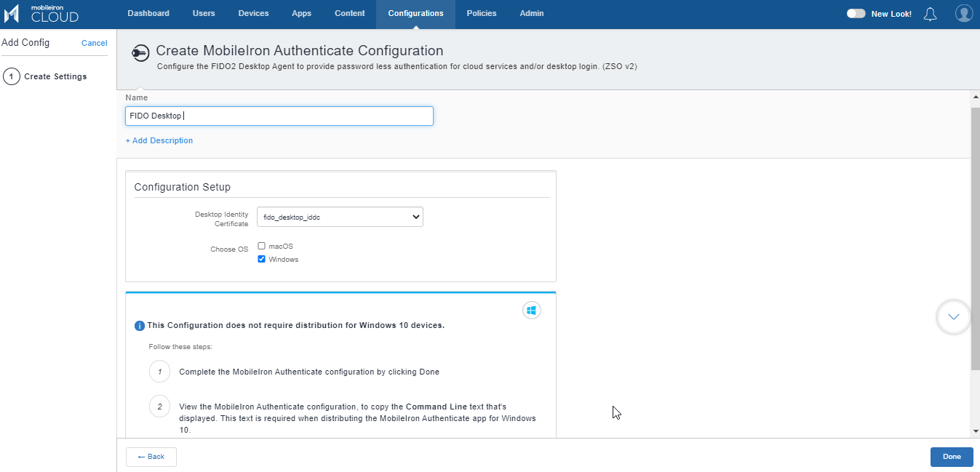The height and width of the screenshot is (472, 980).
Task: Click the blue info icon beside distribution notice
Action: (x=140, y=326)
